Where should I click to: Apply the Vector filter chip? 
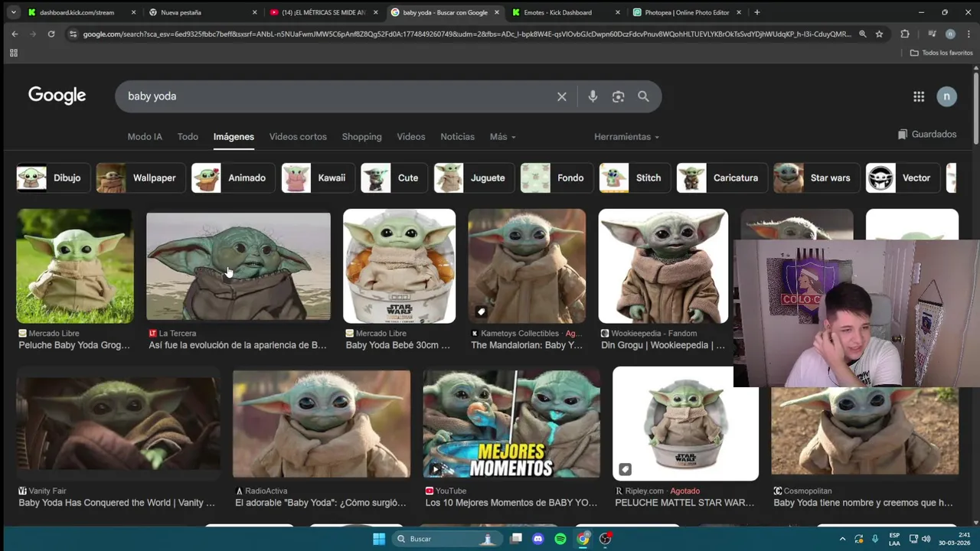[x=901, y=178]
